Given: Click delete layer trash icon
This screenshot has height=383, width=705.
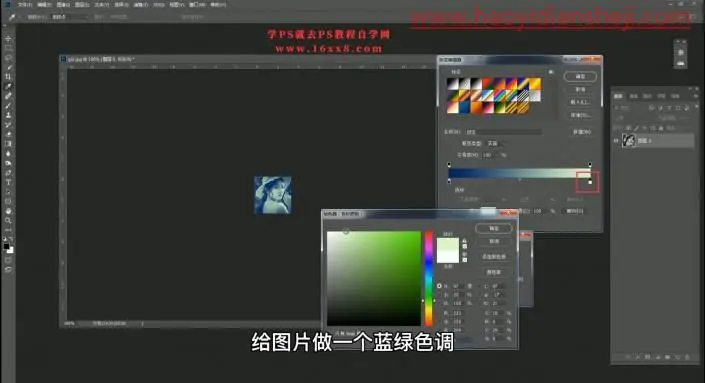Looking at the screenshot, I should 687,357.
